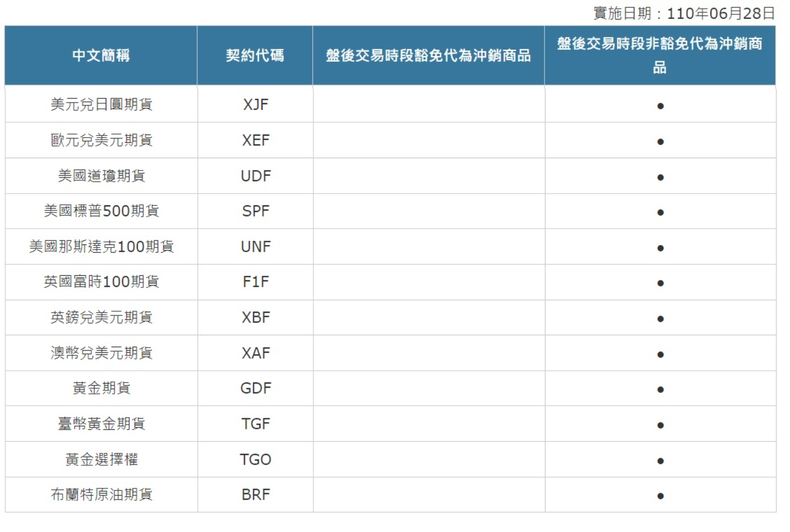790x532 pixels.
Task: Select the 美國道瓊期貨 row name
Action: point(101,176)
